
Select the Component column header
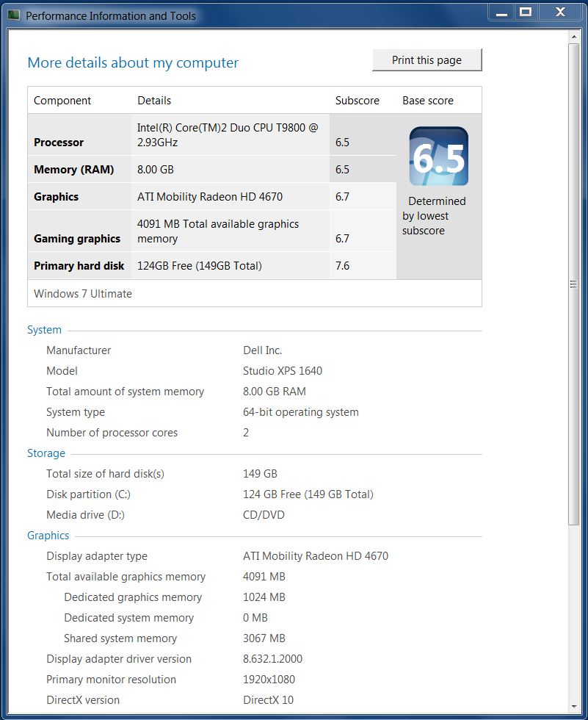pos(62,101)
